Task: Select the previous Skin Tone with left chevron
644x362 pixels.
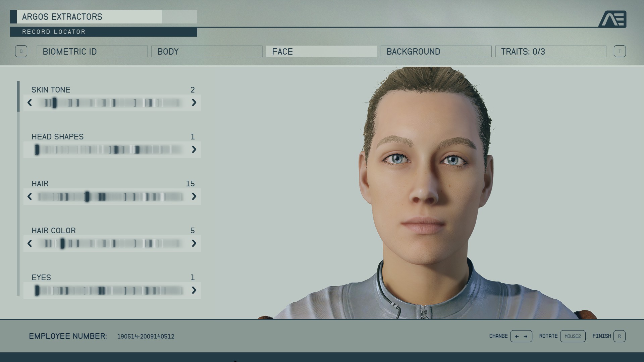Action: 30,103
